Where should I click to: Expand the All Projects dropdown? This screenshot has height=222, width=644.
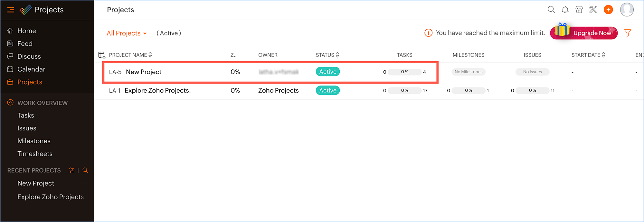(127, 33)
